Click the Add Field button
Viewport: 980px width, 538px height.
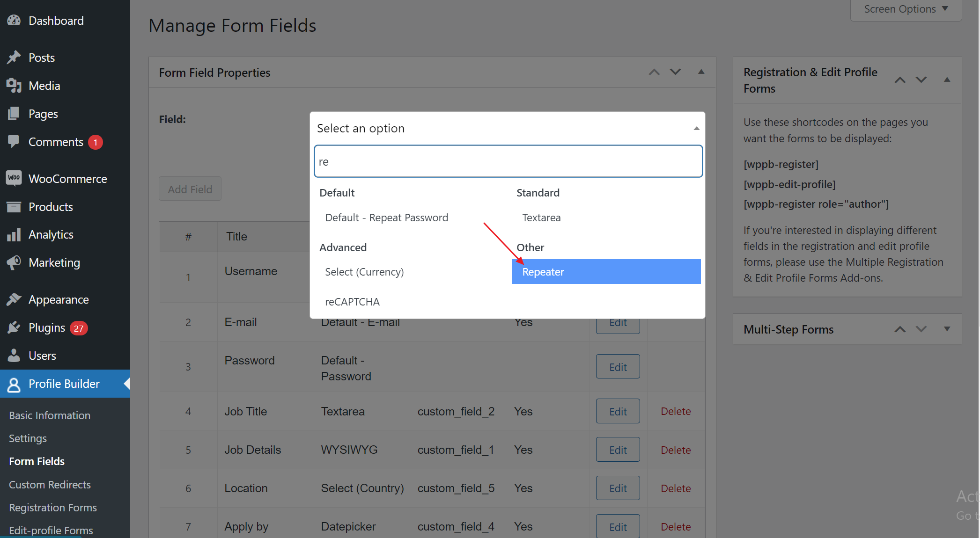point(190,189)
